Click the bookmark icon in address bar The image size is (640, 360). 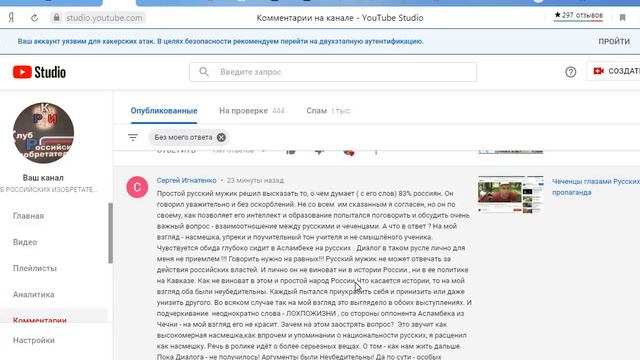[x=622, y=18]
